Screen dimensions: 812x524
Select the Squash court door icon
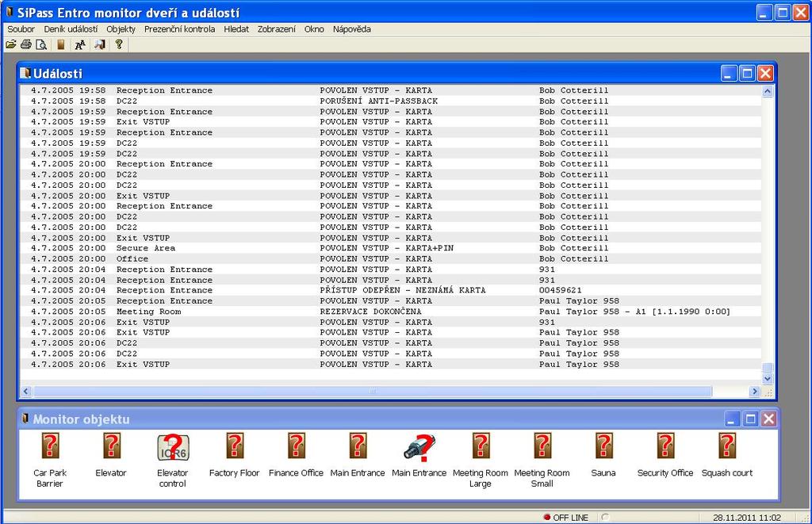(727, 446)
